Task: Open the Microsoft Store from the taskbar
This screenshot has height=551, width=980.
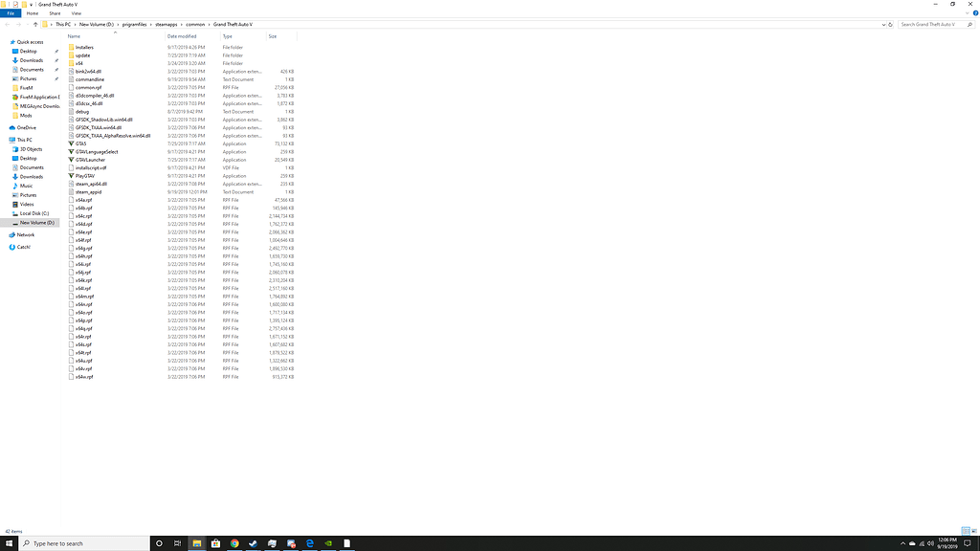Action: (215, 543)
